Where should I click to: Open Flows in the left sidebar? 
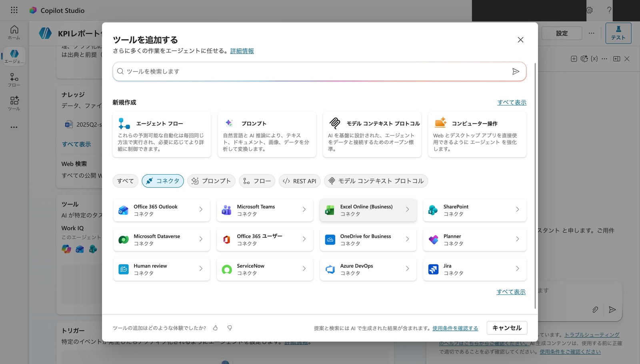click(x=14, y=80)
